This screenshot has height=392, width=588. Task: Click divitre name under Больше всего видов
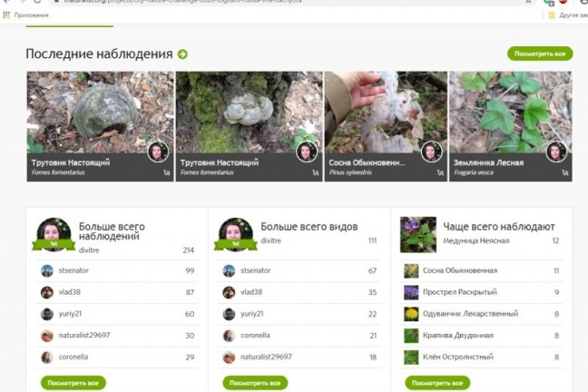pyautogui.click(x=270, y=240)
